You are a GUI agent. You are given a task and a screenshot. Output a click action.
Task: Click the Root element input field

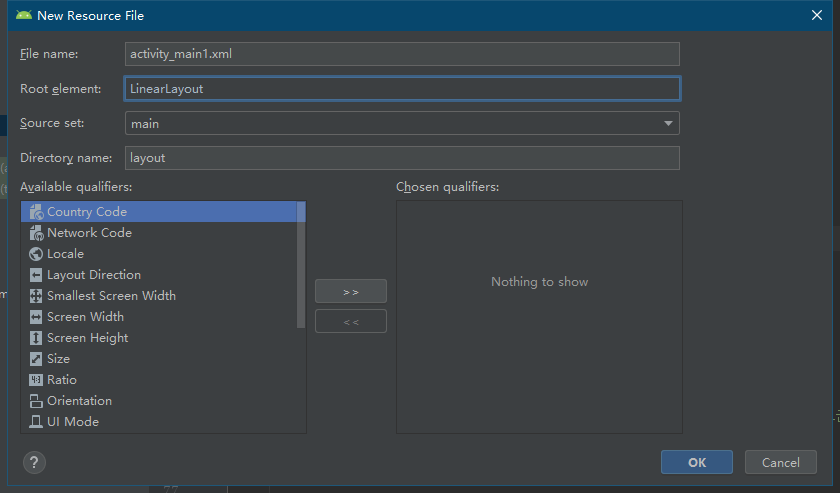[x=402, y=89]
